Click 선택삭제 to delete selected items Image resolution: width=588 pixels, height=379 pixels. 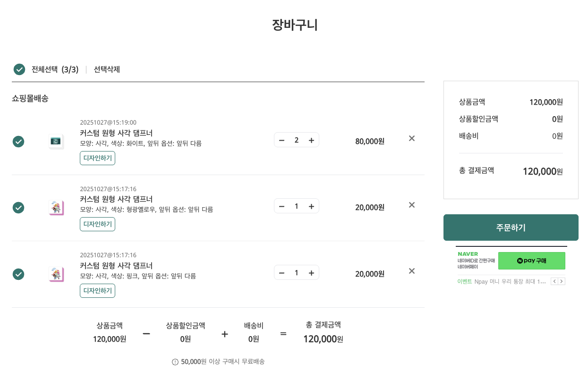[x=107, y=69]
